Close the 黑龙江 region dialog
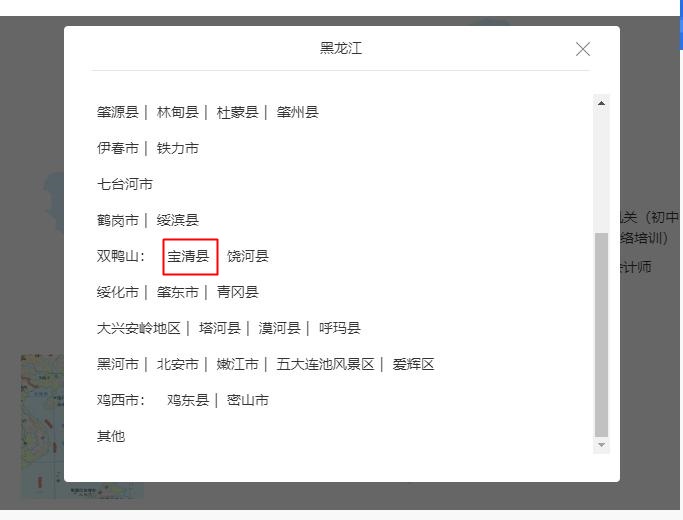 (582, 49)
